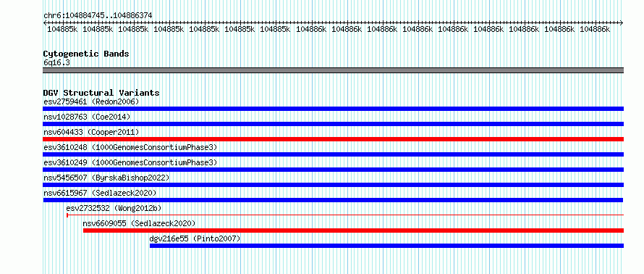Viewport: 644px width, 274px height.
Task: Click the chr6:104884745..104886374 region label
Action: coord(98,15)
